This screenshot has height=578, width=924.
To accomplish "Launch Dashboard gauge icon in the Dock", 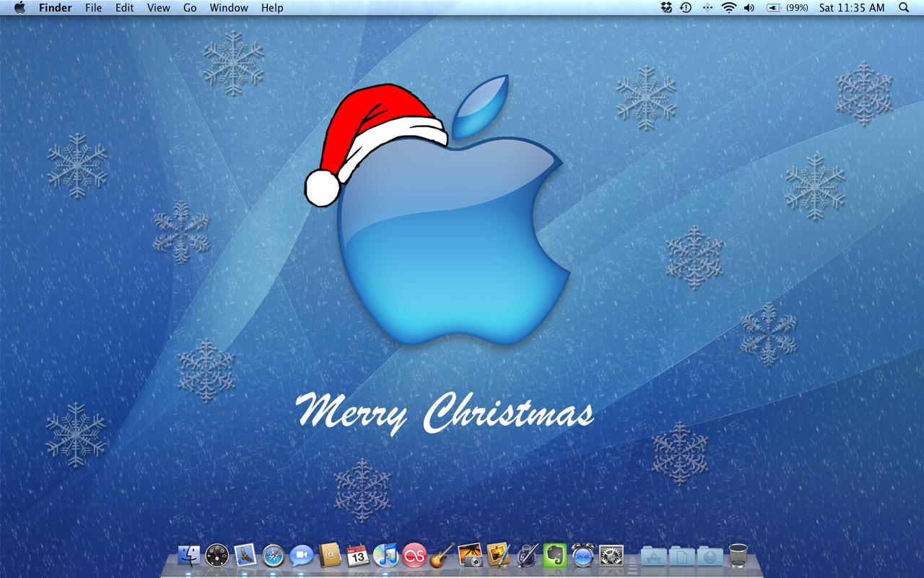I will [217, 555].
